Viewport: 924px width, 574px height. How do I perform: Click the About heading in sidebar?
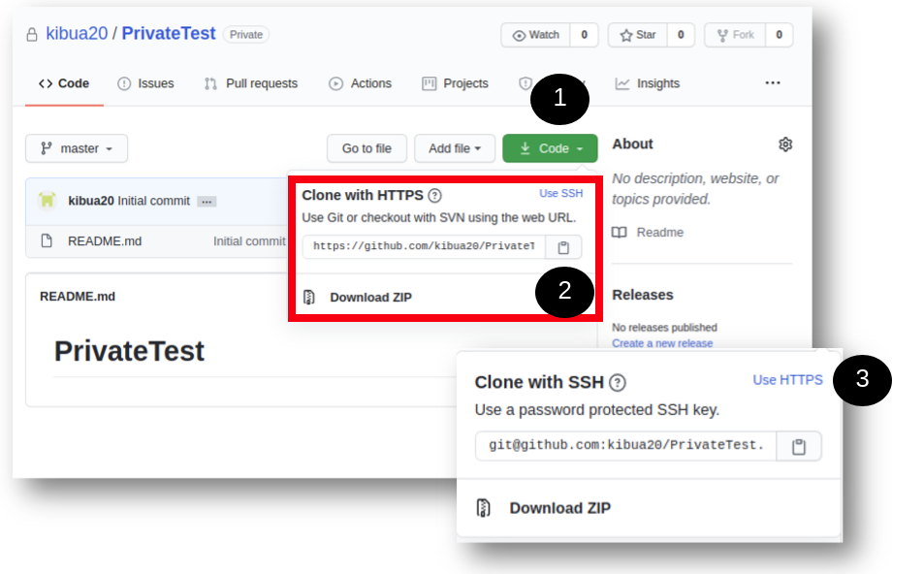(632, 143)
